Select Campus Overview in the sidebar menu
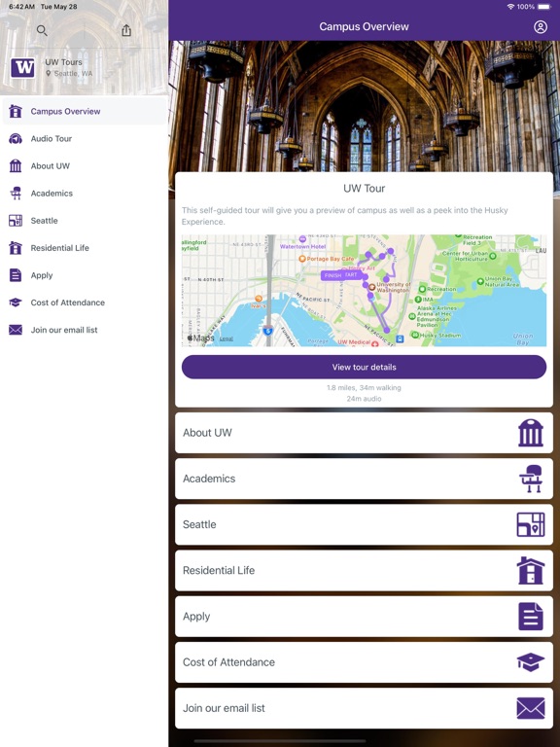The width and height of the screenshot is (560, 747). [x=85, y=111]
